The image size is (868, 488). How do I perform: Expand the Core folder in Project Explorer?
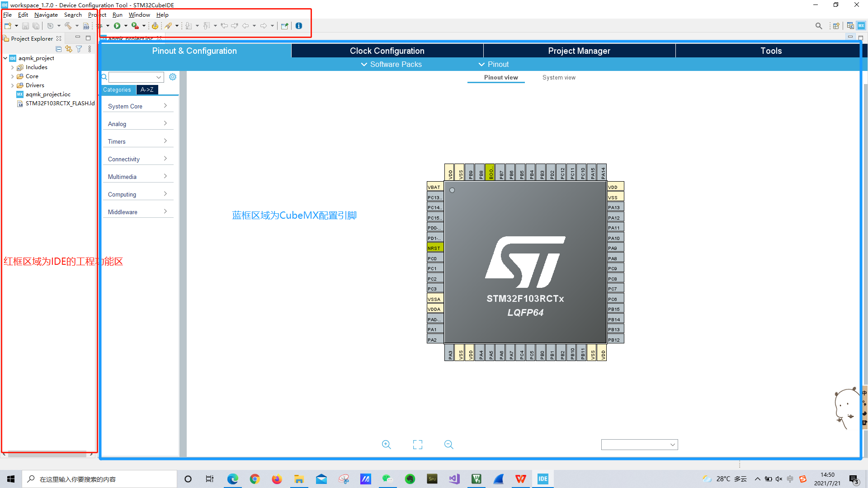13,76
